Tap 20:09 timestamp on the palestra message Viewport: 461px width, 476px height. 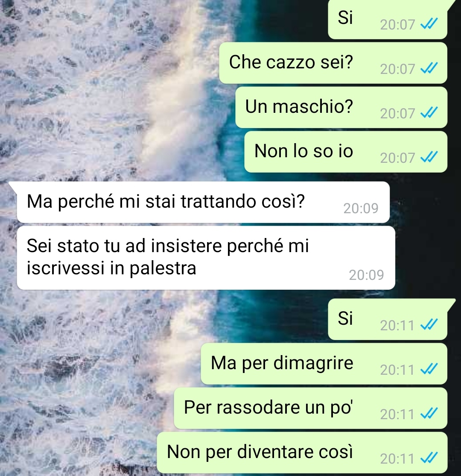366,275
